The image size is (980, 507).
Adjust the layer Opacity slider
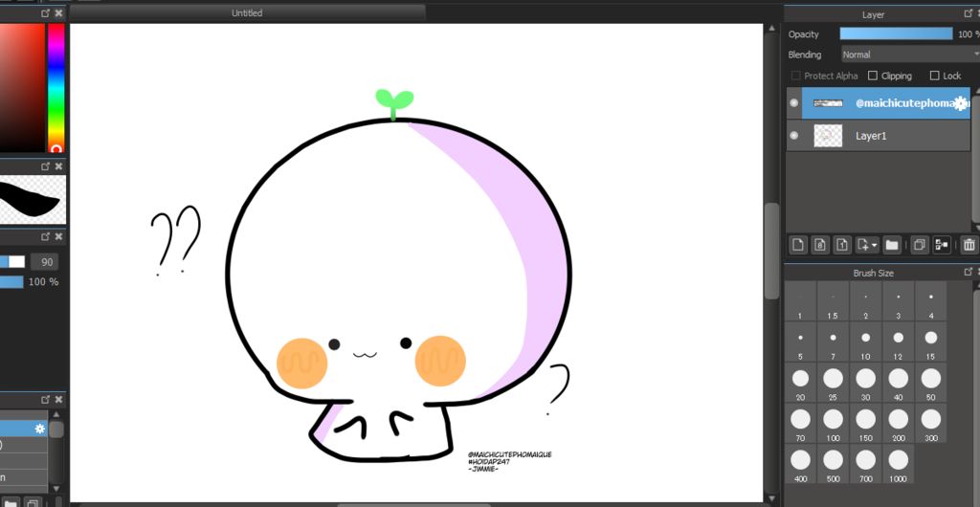(896, 33)
